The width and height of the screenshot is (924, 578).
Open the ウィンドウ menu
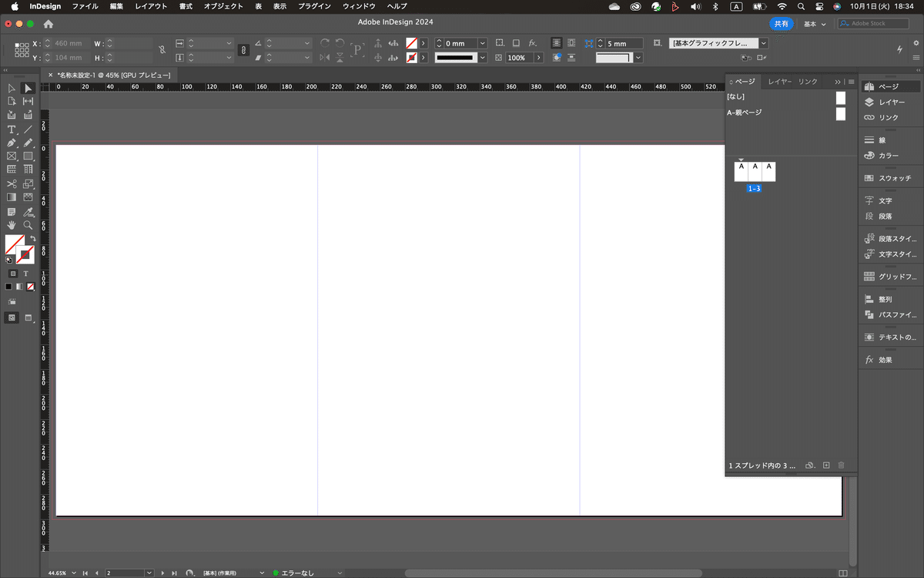359,6
